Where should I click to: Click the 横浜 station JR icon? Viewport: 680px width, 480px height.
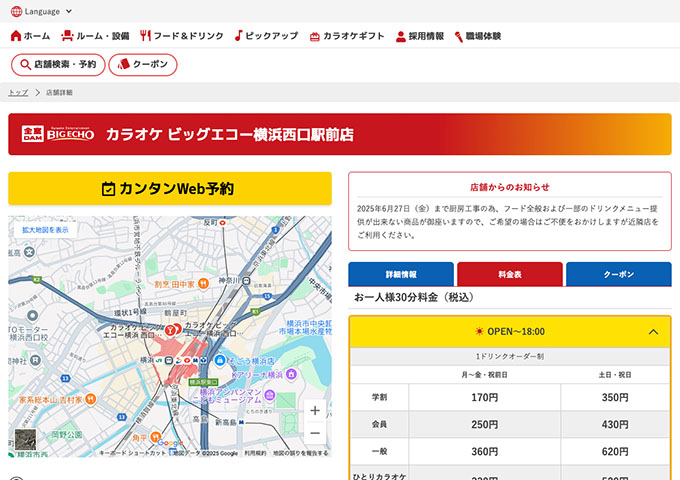coord(159,360)
